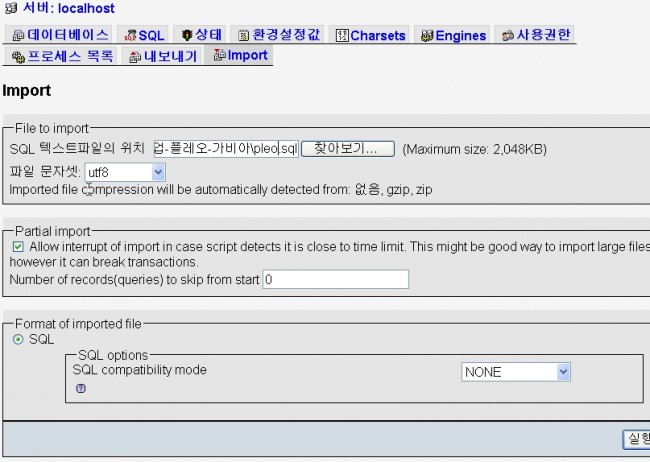Open the 프로세스 목록 tab

[x=60, y=56]
